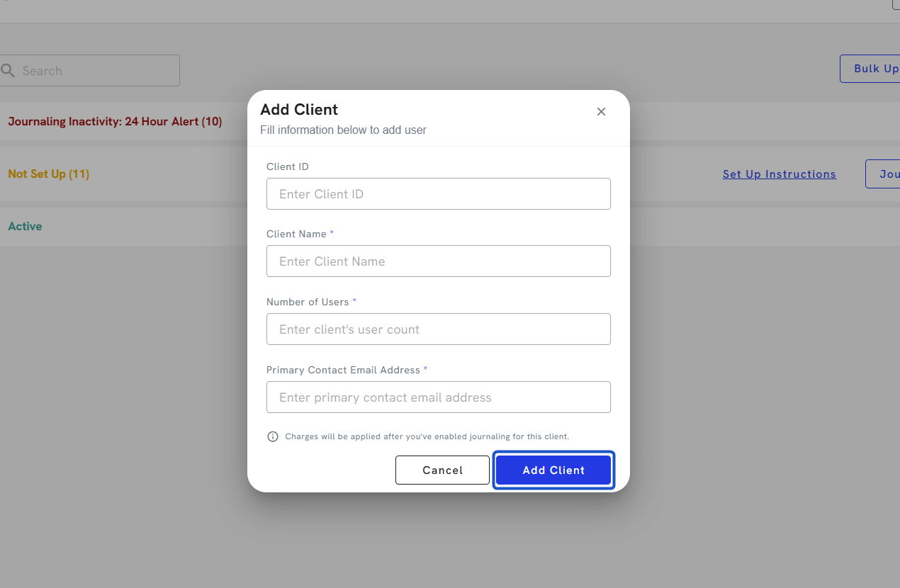The height and width of the screenshot is (588, 900).
Task: Focus the Enter Client ID field
Action: [x=438, y=193]
